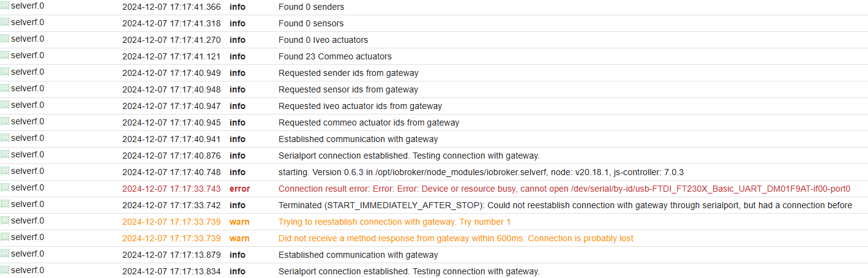Click the icon for the "Found 0 Iveo actuators" row
This screenshot has width=868, height=278.
[x=5, y=39]
